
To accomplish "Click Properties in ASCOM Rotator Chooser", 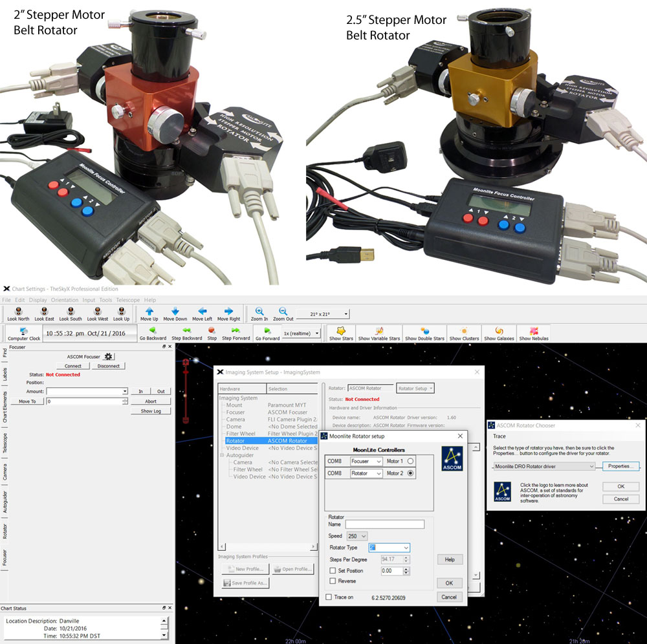I will click(620, 466).
